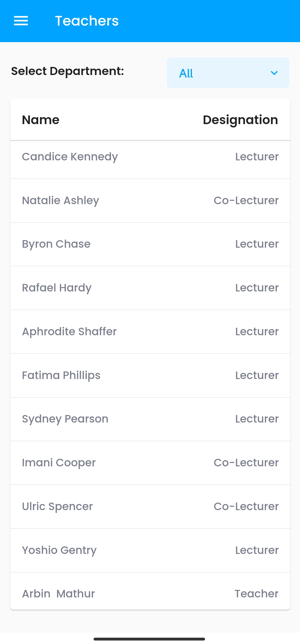Screen dimensions: 300x644
Task: Click the Teachers page title
Action: 87,21
